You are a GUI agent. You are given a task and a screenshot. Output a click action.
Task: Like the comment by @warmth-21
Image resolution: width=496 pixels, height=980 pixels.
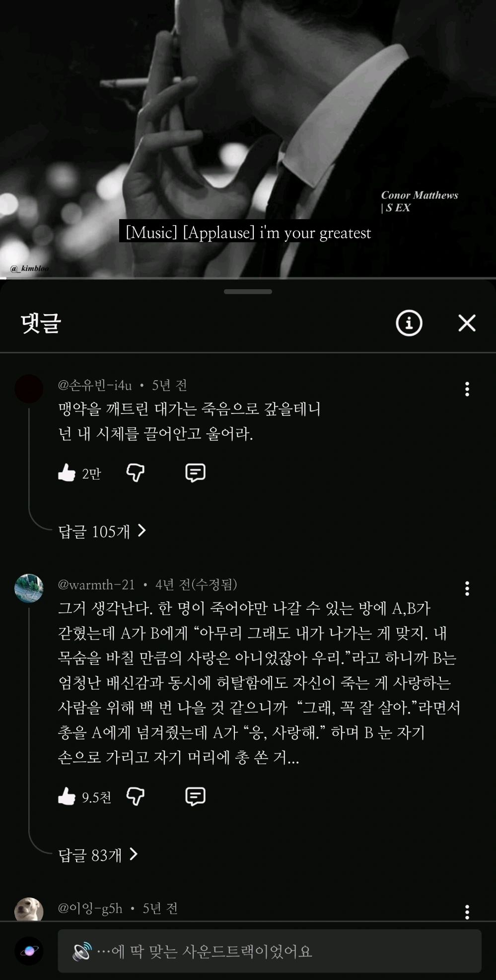[x=67, y=796]
